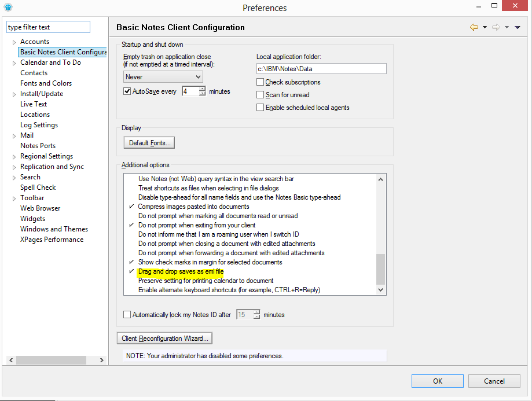Open Locations preferences page
Image resolution: width=532 pixels, height=401 pixels.
[x=35, y=115]
